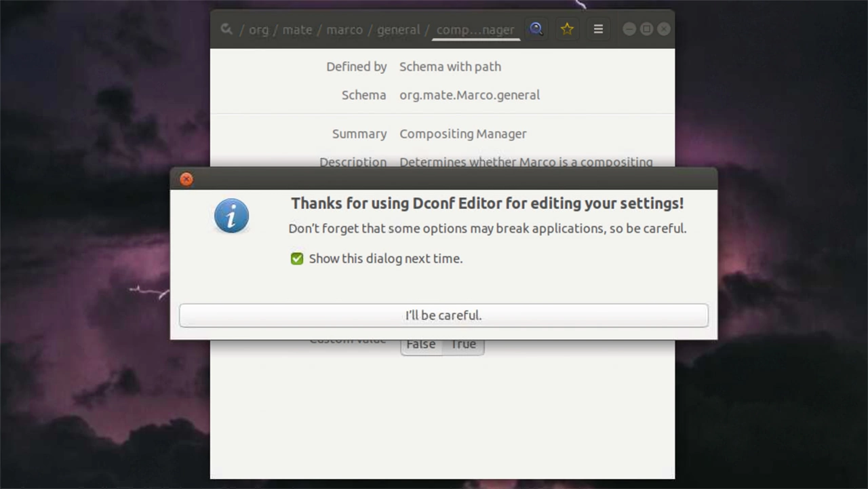Select the 'comp…nager' key in path bar

click(475, 30)
